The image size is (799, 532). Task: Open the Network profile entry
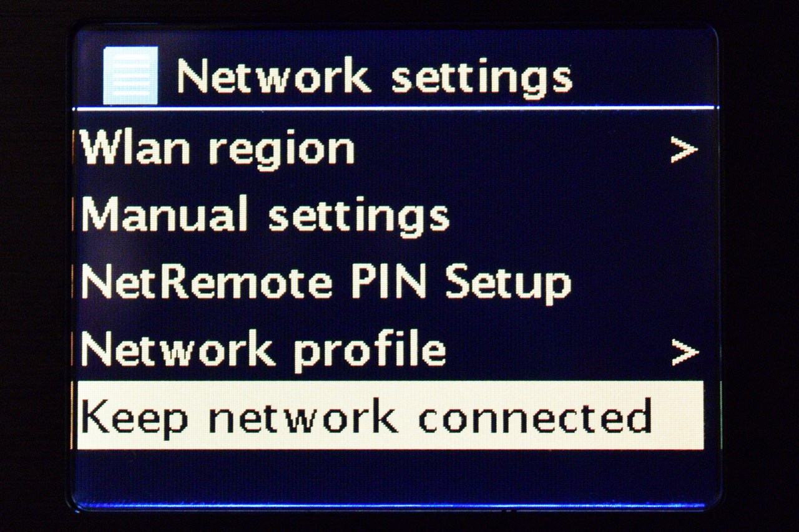point(389,351)
